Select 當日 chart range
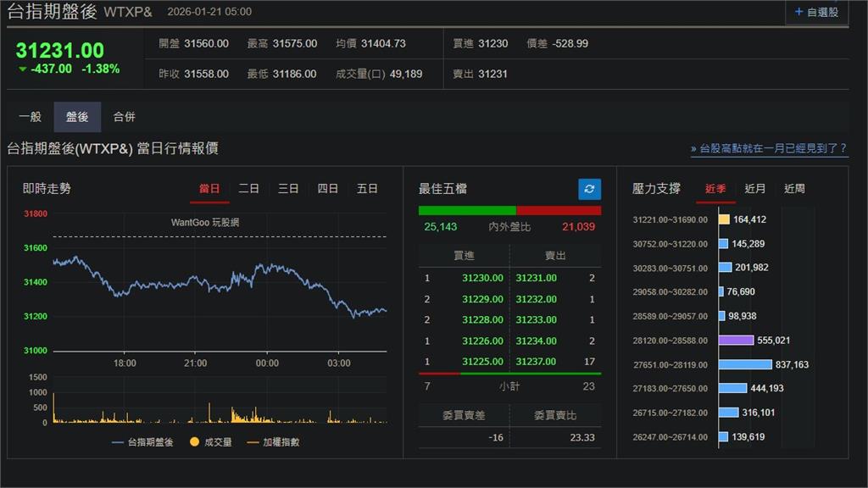The width and height of the screenshot is (868, 488). (209, 189)
